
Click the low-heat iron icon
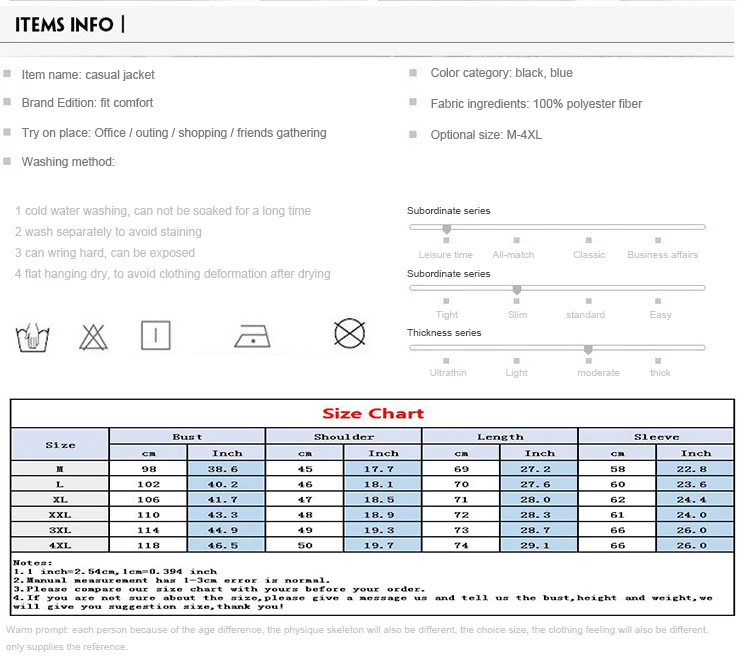pos(252,336)
